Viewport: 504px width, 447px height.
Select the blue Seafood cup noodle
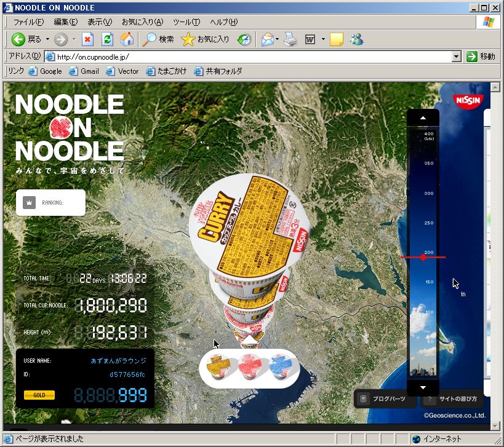tap(281, 366)
